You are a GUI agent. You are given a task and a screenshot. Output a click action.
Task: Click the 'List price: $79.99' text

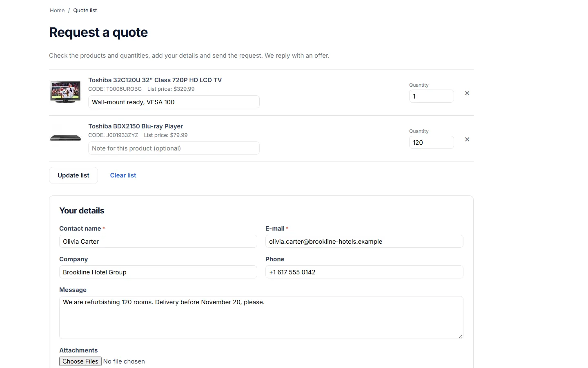166,135
